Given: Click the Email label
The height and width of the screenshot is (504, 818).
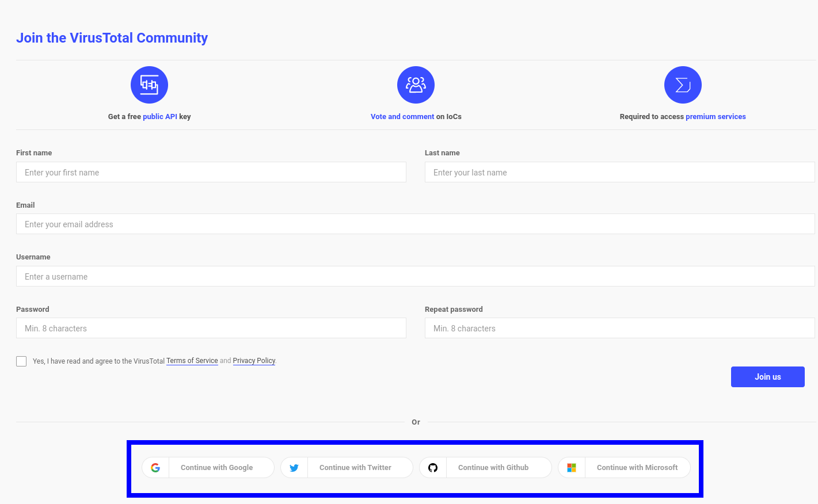Looking at the screenshot, I should [25, 205].
